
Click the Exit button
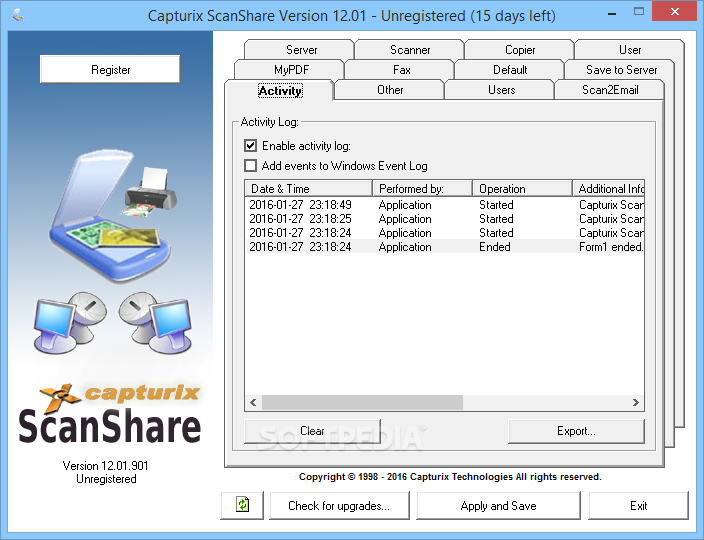(638, 505)
